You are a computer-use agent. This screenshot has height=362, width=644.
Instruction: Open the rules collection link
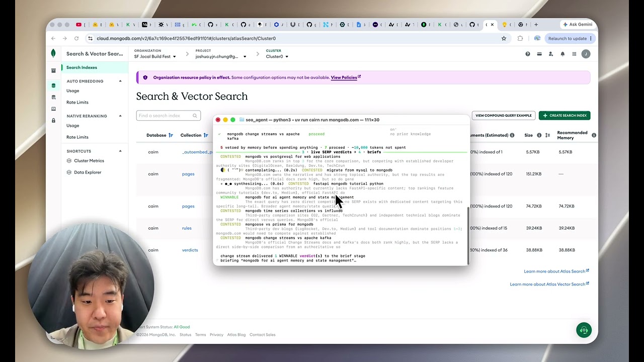click(x=187, y=228)
